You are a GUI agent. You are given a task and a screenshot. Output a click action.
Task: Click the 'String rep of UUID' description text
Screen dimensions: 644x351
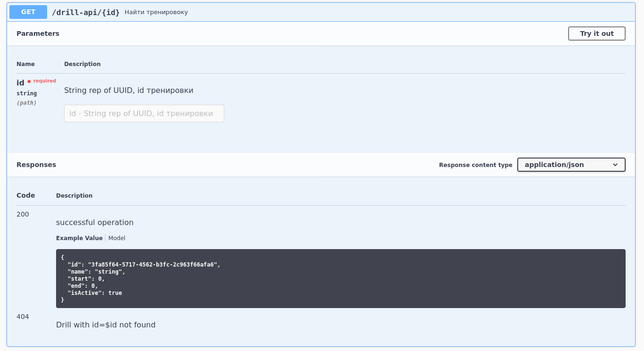tap(129, 90)
